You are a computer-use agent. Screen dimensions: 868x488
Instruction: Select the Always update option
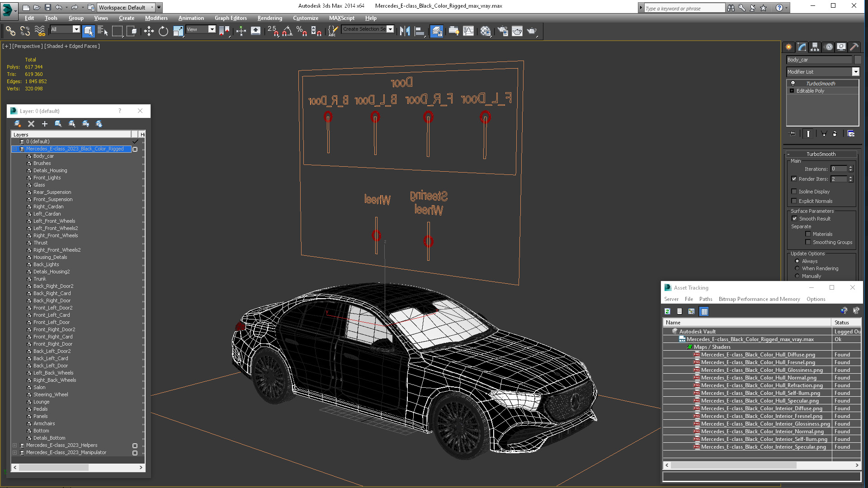click(x=797, y=261)
